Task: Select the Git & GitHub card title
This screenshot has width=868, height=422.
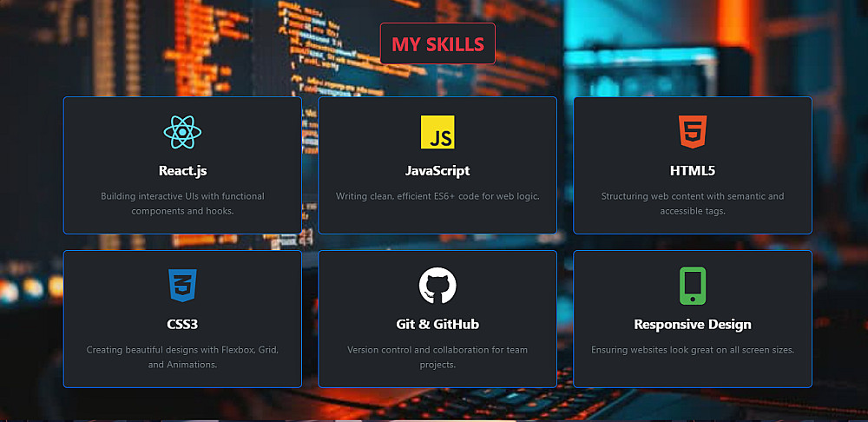Action: (x=437, y=324)
